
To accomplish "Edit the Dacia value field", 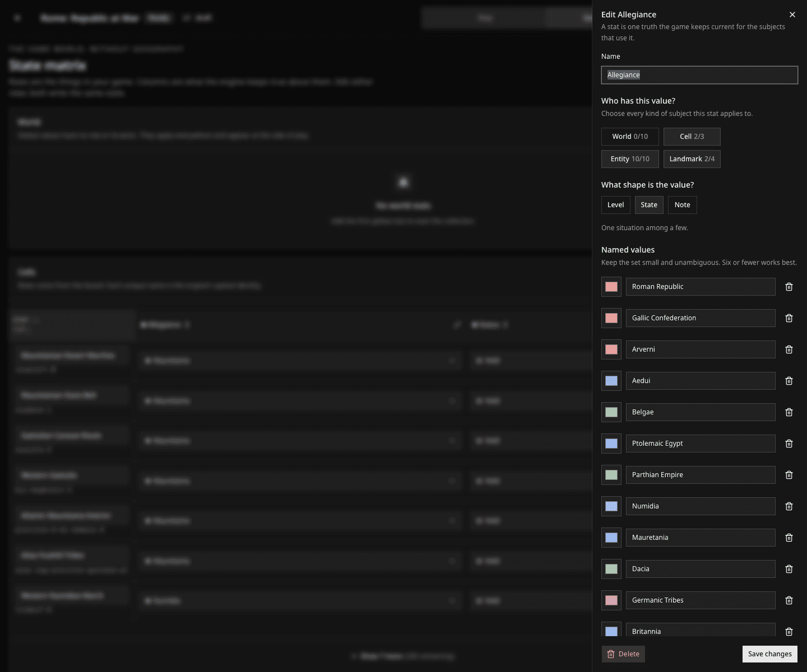I will [x=701, y=569].
